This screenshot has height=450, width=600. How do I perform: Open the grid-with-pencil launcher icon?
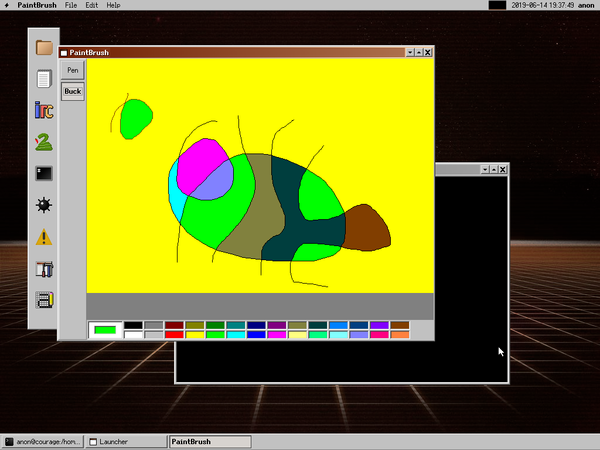tap(44, 300)
